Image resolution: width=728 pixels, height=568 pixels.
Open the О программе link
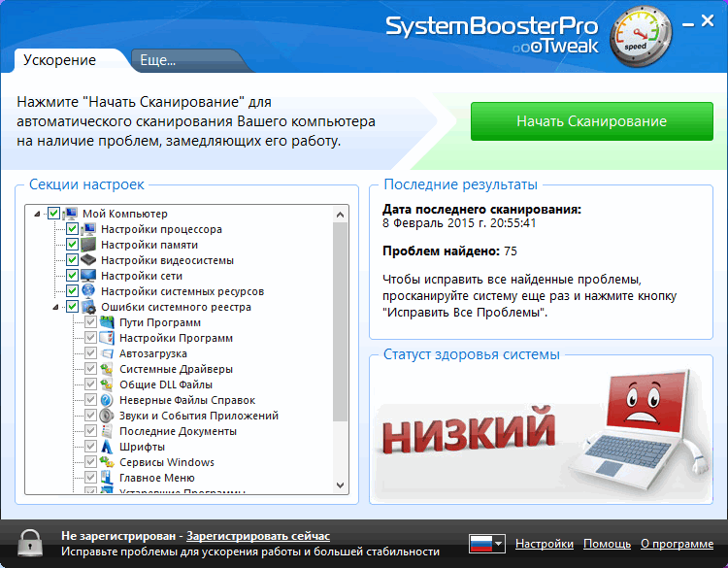coord(677,544)
